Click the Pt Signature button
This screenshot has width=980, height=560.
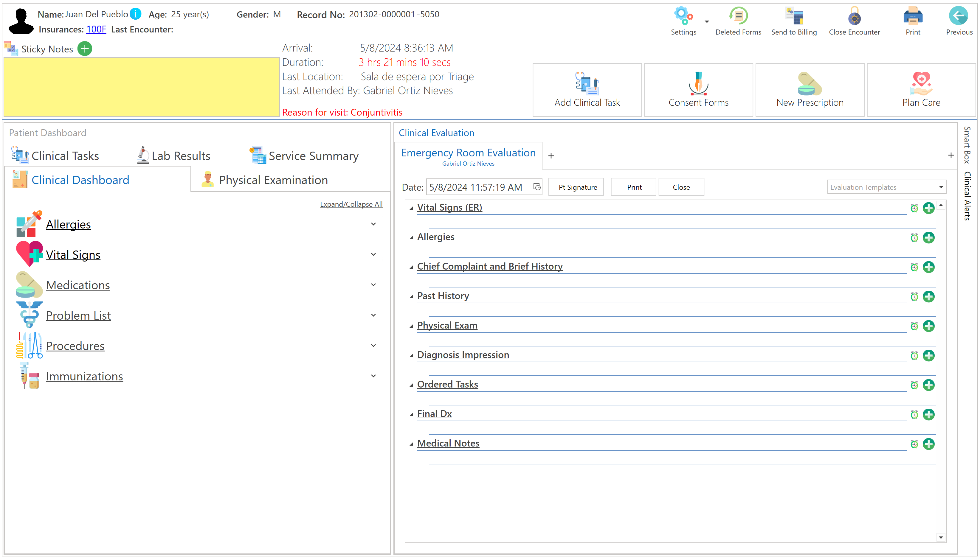(577, 187)
